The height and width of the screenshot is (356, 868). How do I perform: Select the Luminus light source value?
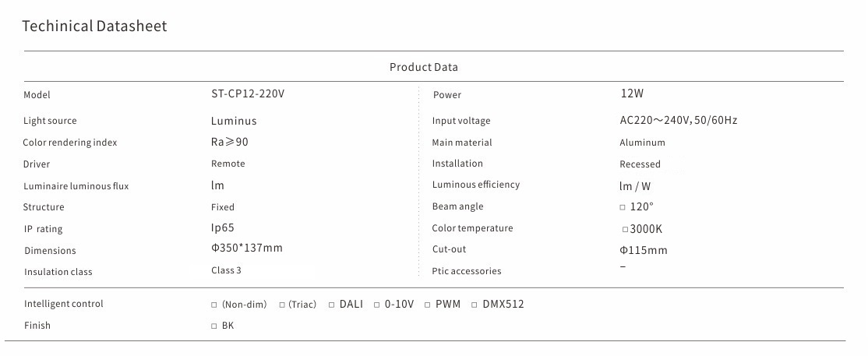234,121
